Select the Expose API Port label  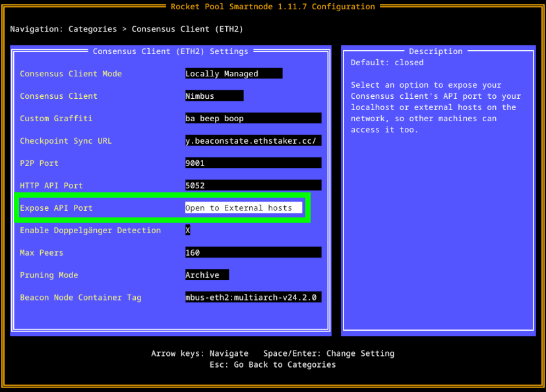[x=56, y=208]
